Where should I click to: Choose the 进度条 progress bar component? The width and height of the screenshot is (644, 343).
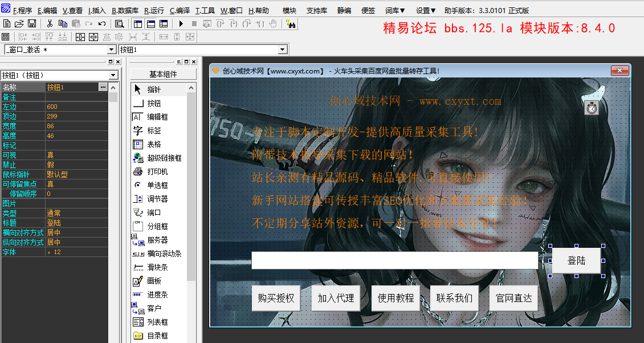(159, 295)
